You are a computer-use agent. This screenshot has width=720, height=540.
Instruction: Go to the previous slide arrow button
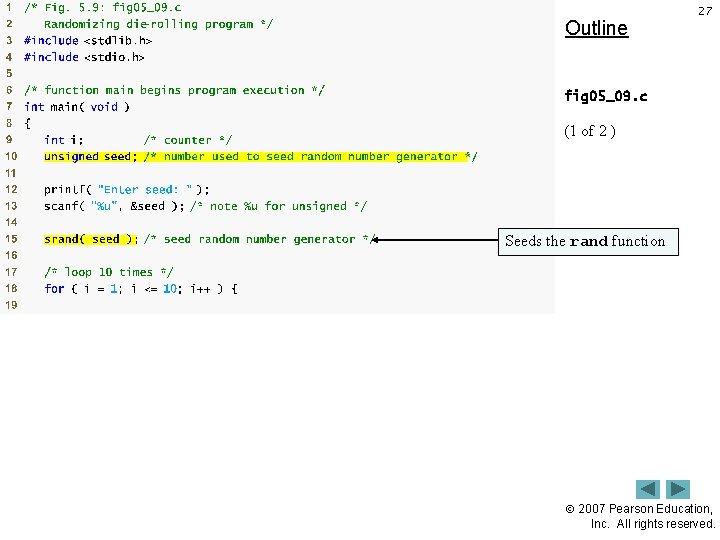pos(647,489)
